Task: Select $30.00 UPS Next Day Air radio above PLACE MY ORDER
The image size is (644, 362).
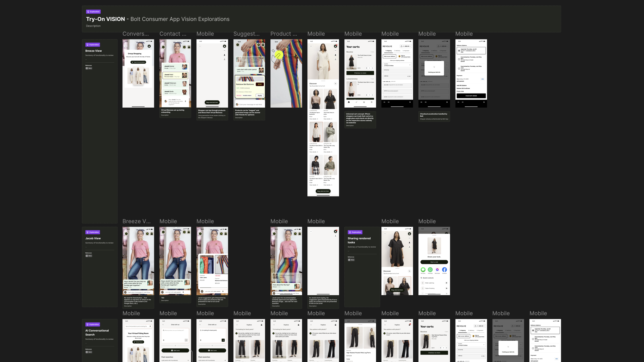Action: 459,68
